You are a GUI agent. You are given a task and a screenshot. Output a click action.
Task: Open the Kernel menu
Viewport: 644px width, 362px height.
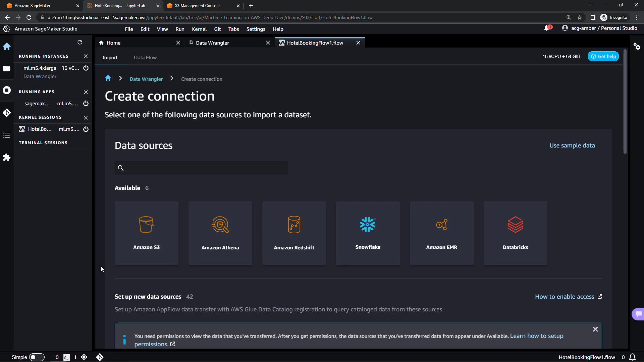coord(199,29)
